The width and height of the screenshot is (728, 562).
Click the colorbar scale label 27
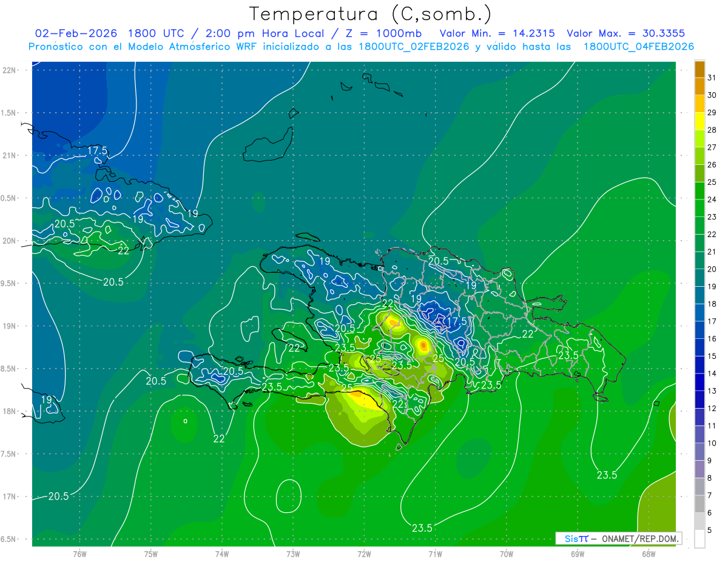(712, 147)
